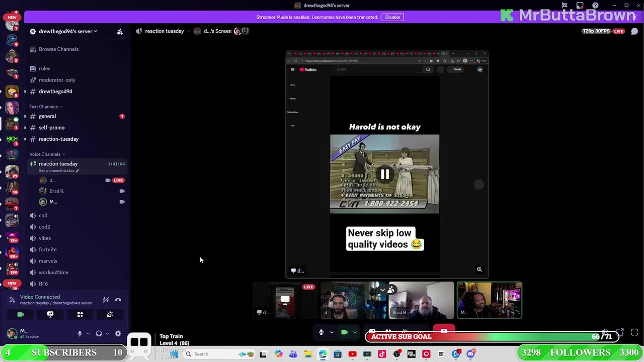Click zoom magnifier on stream view

coord(479,269)
